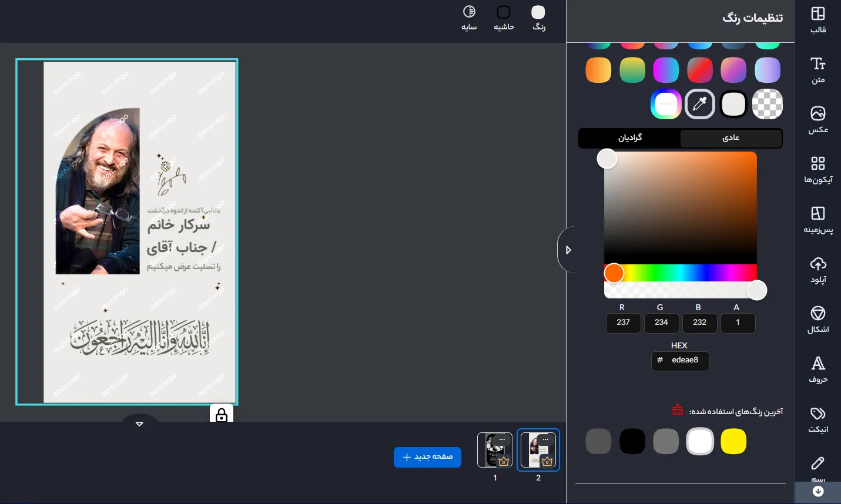This screenshot has height=504, width=841.
Task: Edit the G value field 234
Action: tap(661, 322)
